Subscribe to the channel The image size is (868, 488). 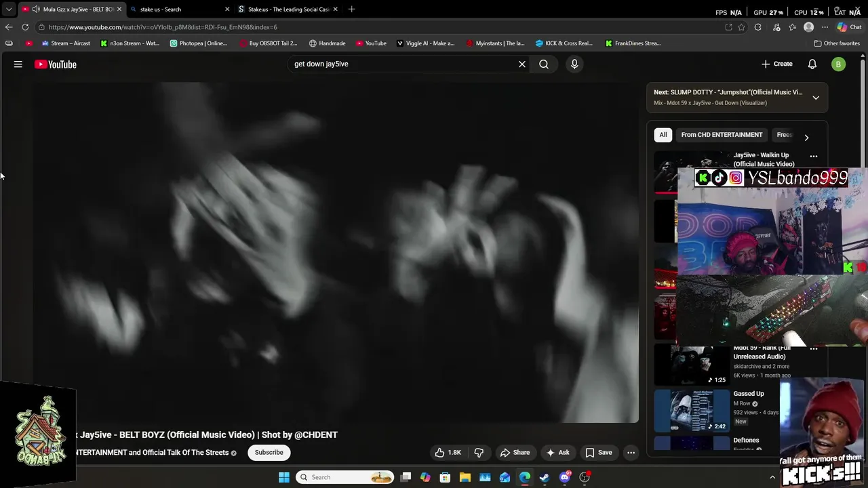coord(269,453)
